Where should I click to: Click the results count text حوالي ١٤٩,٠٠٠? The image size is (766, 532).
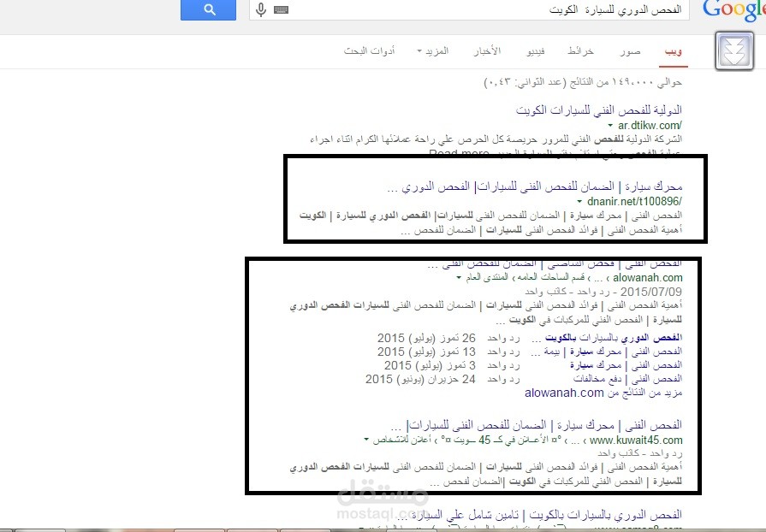tap(583, 82)
